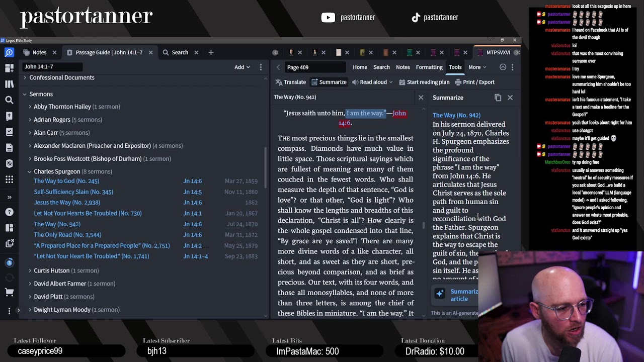Viewport: 644px width, 362px height.
Task: Collapse toolbar with circled up-arrow icon
Action: coord(503,67)
